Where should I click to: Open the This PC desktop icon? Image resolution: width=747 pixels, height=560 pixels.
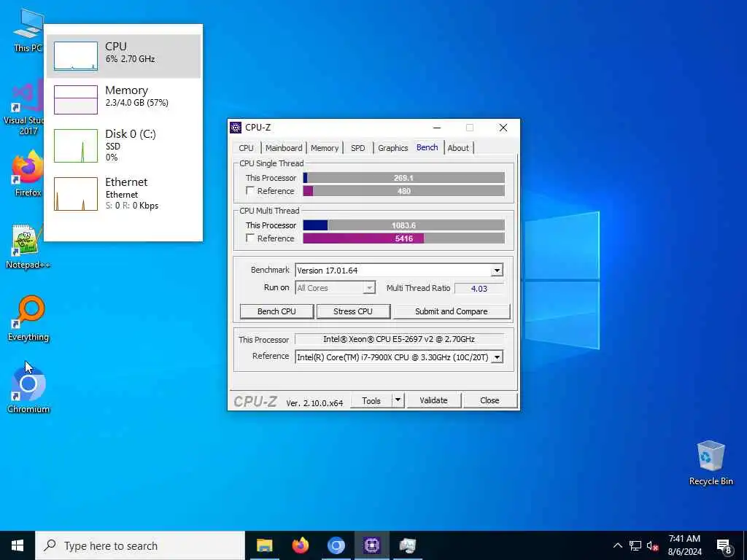pyautogui.click(x=28, y=29)
